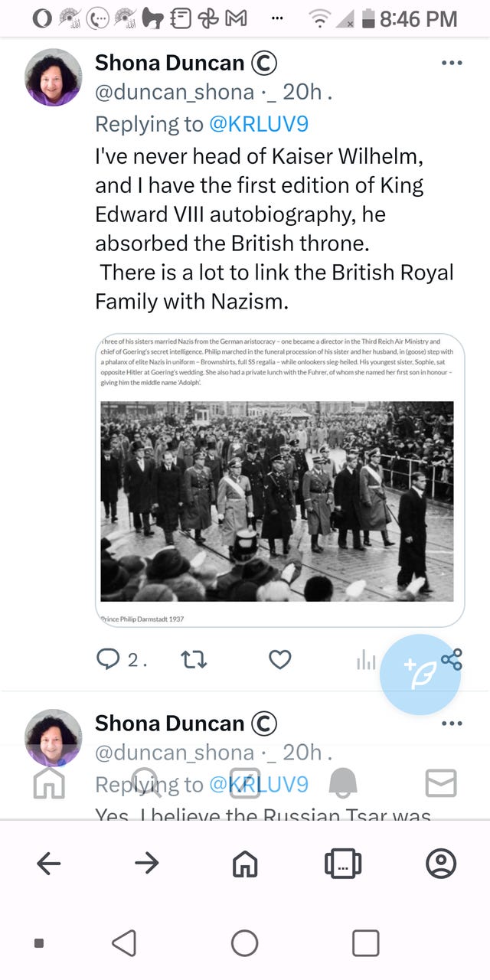490x980 pixels.
Task: Open the @KRLUV9 profile link in first tweet
Action: pyautogui.click(x=258, y=124)
